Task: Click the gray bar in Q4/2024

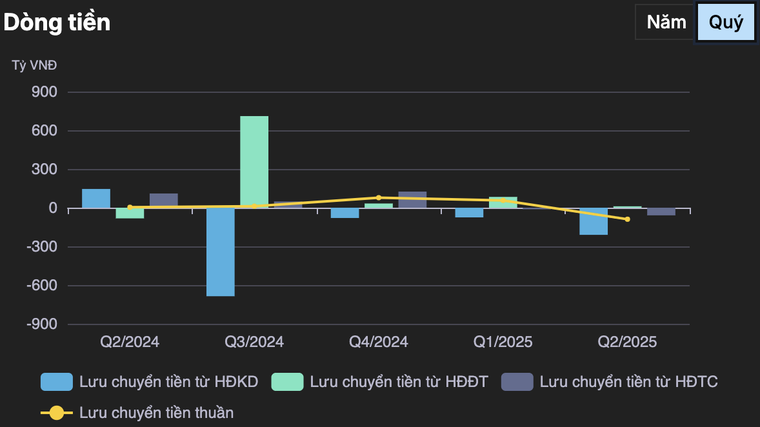Action: 412,200
